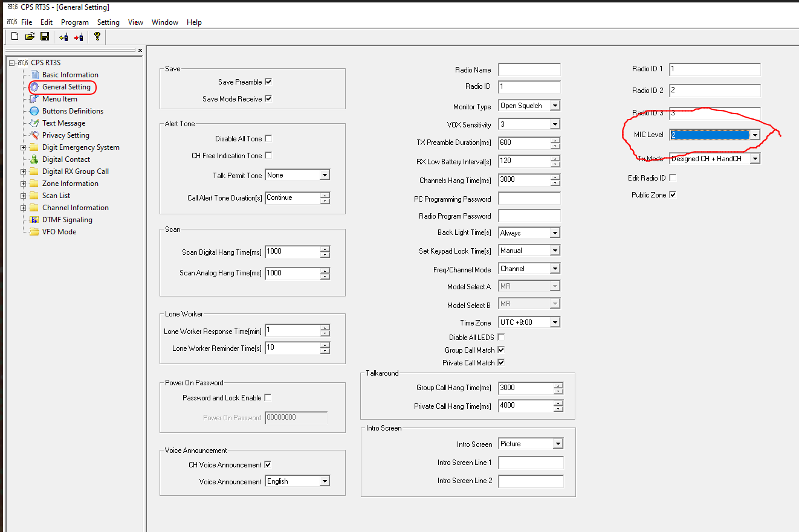Open the Setting menu in menu bar
This screenshot has height=532, width=799.
click(108, 22)
